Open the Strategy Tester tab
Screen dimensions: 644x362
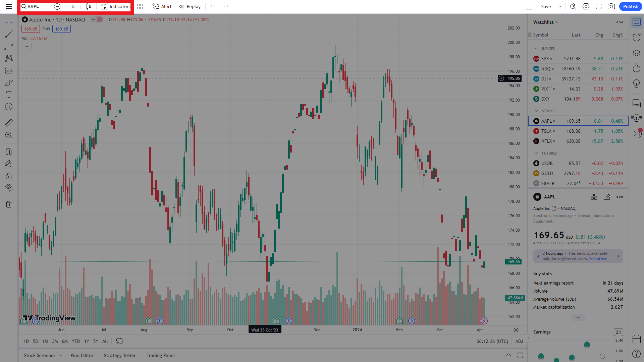click(120, 355)
